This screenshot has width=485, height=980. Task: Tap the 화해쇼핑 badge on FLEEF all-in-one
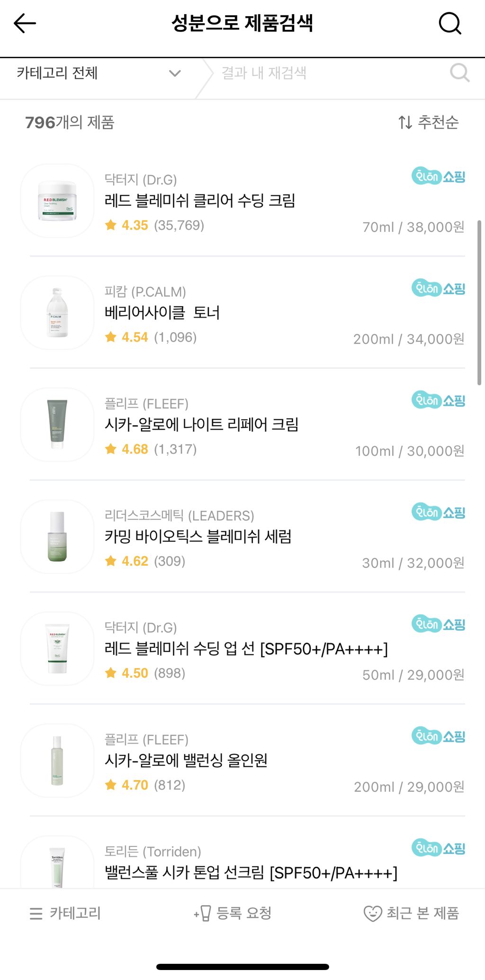pos(438,736)
